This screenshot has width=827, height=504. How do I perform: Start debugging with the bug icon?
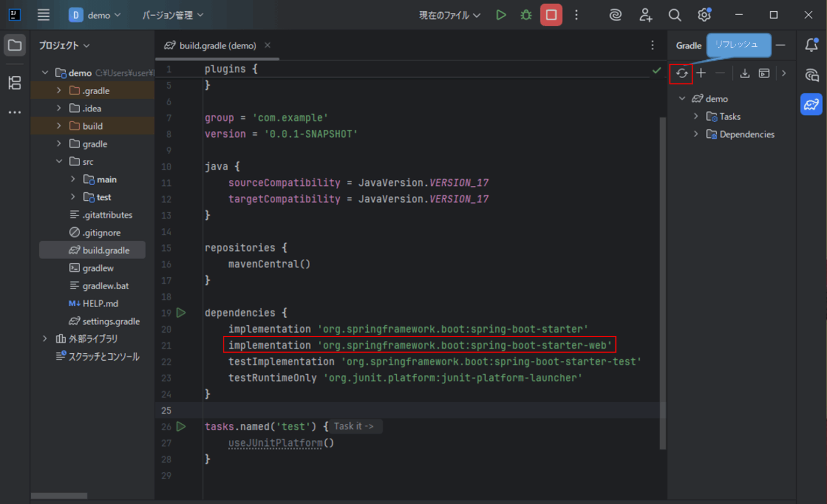pyautogui.click(x=525, y=15)
